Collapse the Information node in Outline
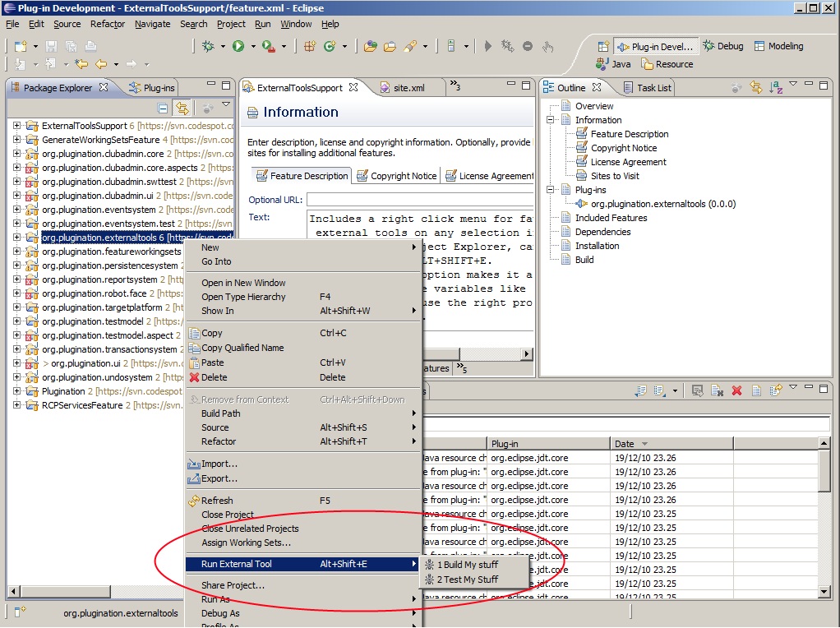Image resolution: width=840 pixels, height=628 pixels. [550, 120]
